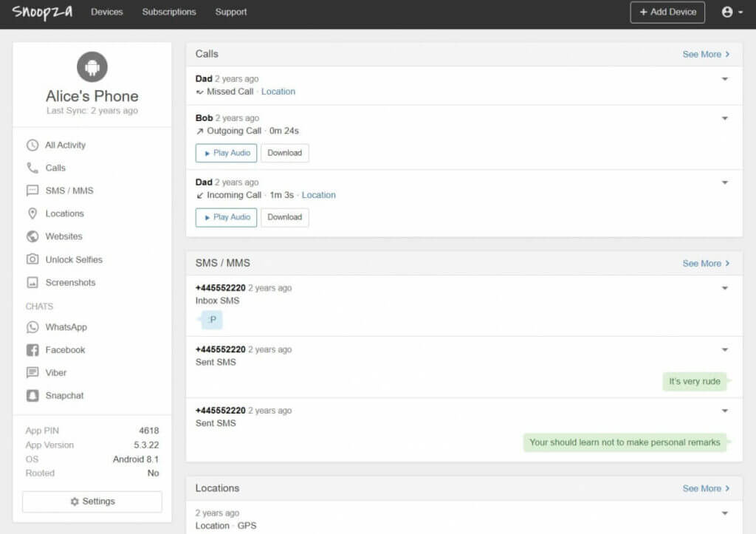Expand the Inbox SMS entry options
Screen dimensions: 756x534
(x=725, y=289)
